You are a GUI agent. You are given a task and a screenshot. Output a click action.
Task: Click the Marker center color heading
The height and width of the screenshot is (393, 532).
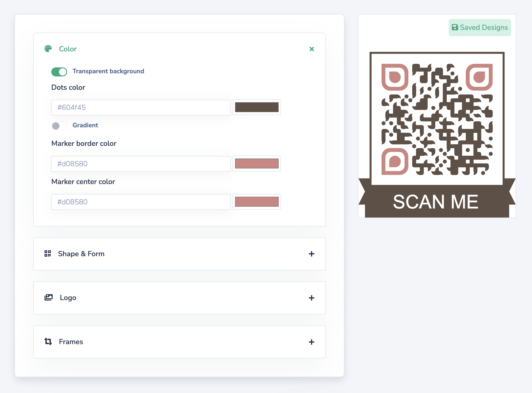pyautogui.click(x=83, y=182)
